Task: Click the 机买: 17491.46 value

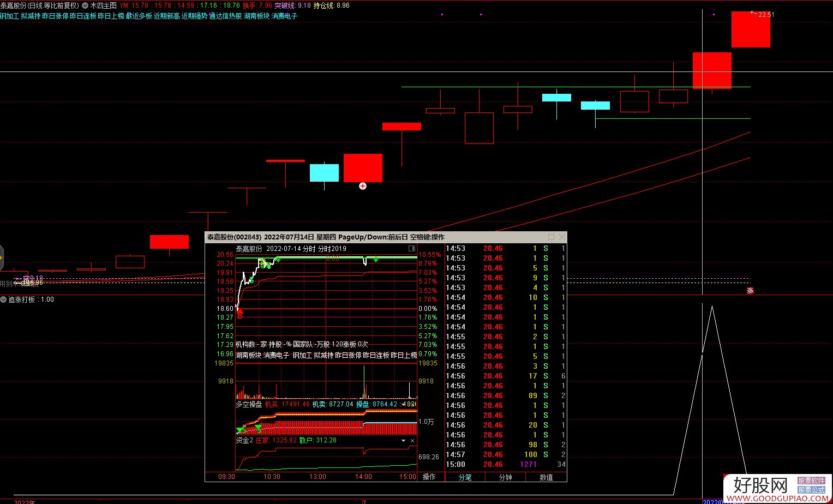Action: pyautogui.click(x=287, y=404)
